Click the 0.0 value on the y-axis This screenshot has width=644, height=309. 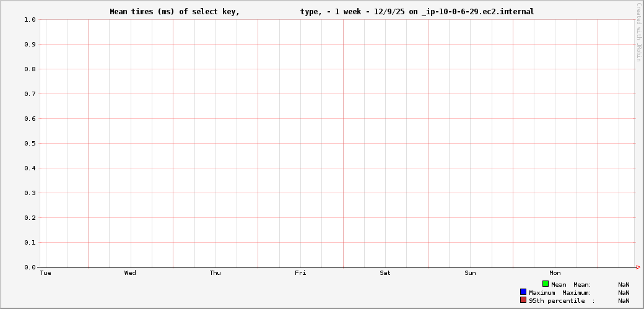(30, 268)
